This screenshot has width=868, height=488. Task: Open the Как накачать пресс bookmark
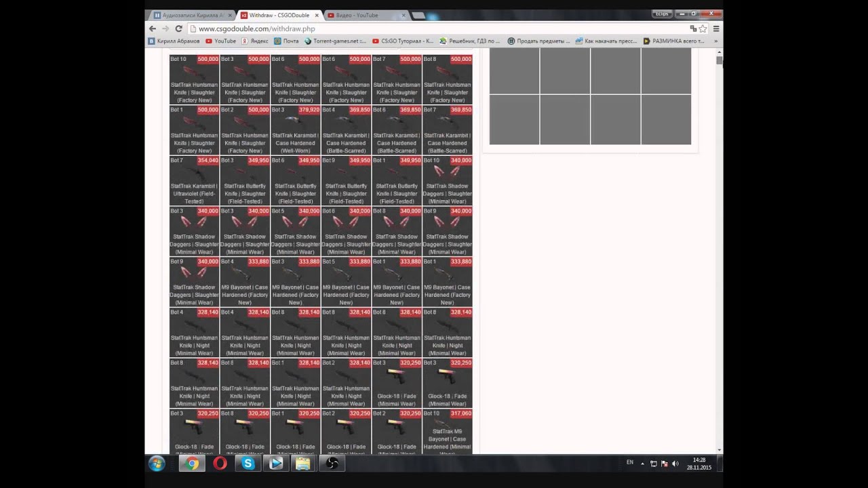(606, 41)
